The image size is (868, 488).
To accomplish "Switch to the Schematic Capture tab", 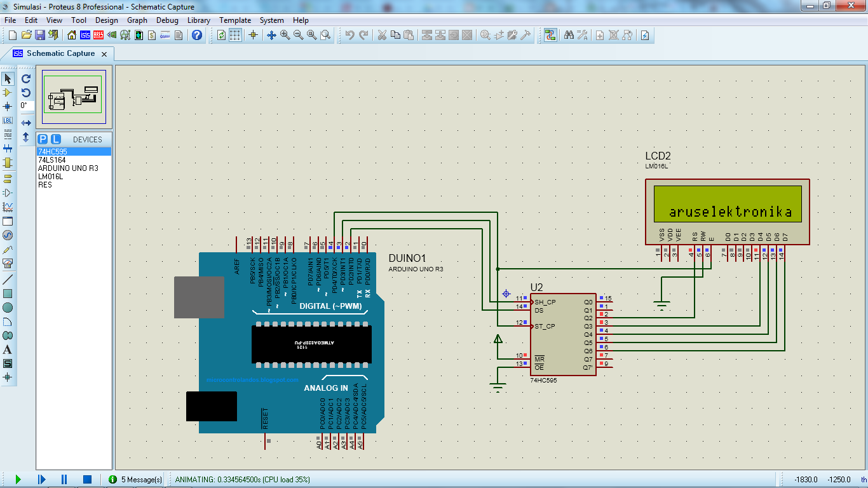I will [x=60, y=53].
